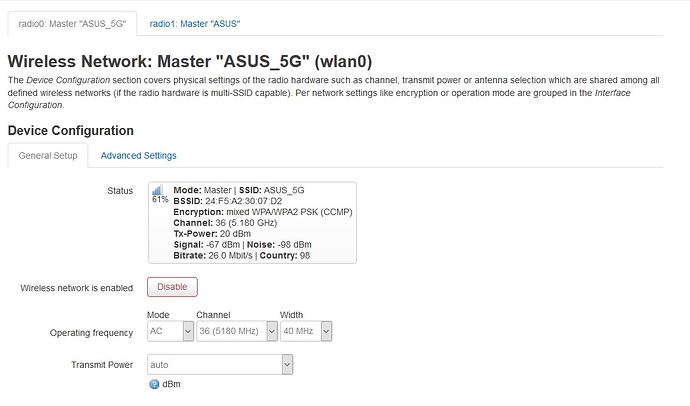Click the Status information box
This screenshot has height=406, width=690.
click(x=252, y=223)
